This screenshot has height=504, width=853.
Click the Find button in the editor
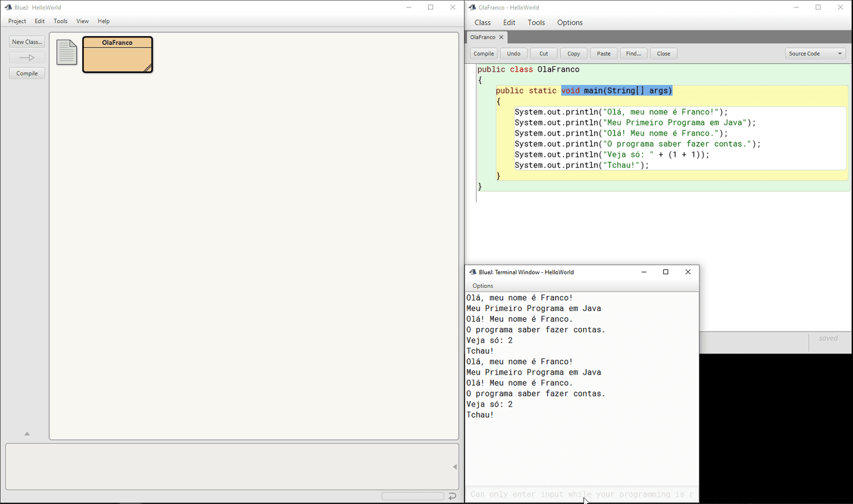coord(634,54)
